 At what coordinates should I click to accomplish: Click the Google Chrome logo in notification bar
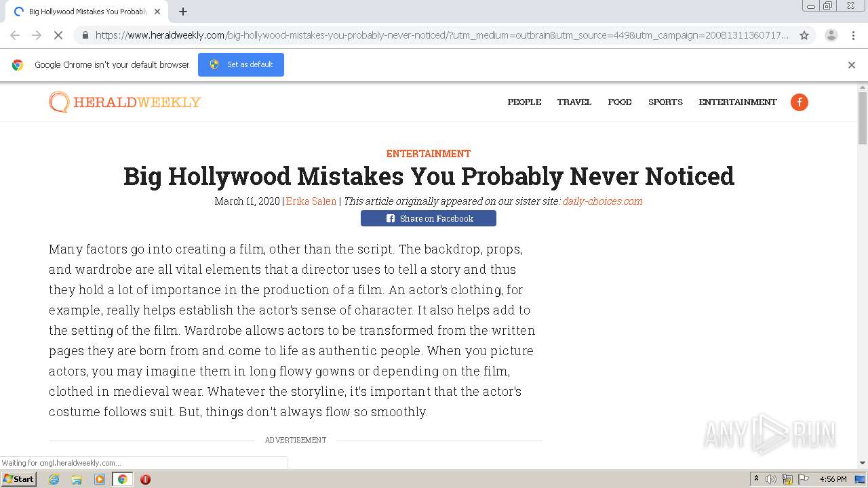pos(18,65)
